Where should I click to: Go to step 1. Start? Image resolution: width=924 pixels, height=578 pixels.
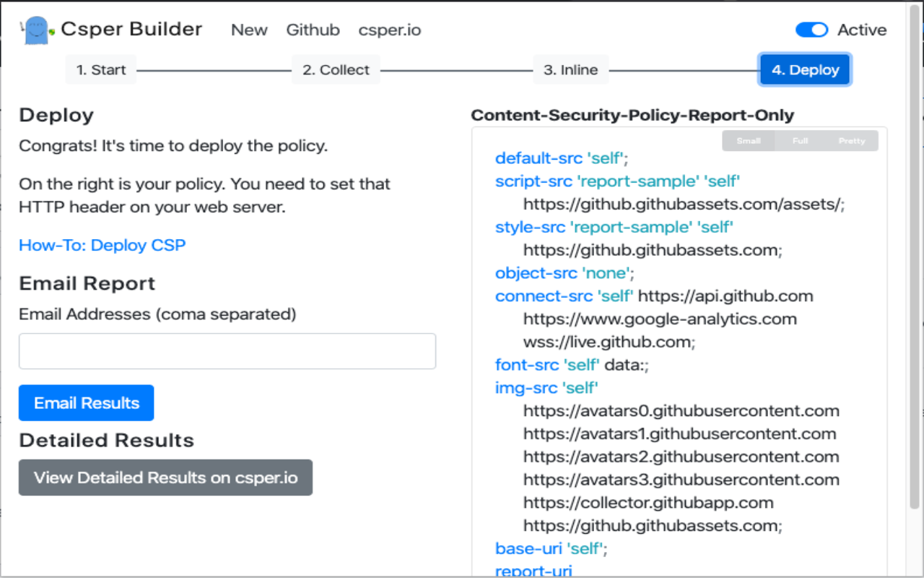[x=101, y=70]
